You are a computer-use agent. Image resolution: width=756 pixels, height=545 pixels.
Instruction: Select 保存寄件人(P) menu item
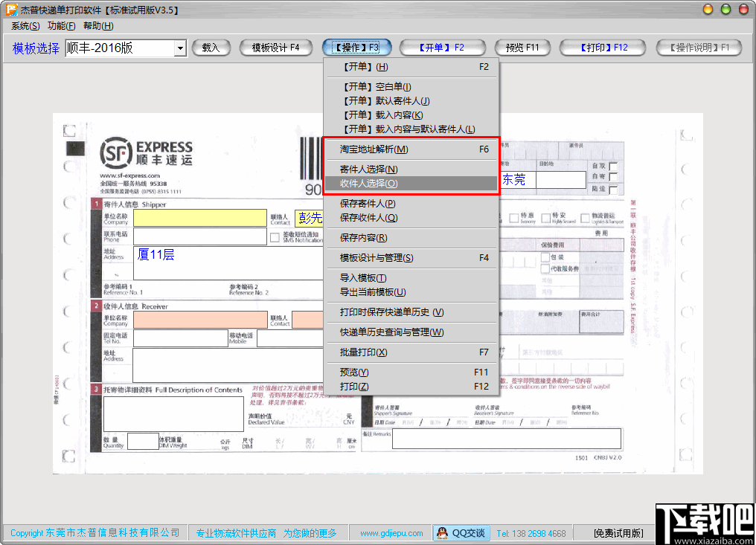[x=411, y=203]
